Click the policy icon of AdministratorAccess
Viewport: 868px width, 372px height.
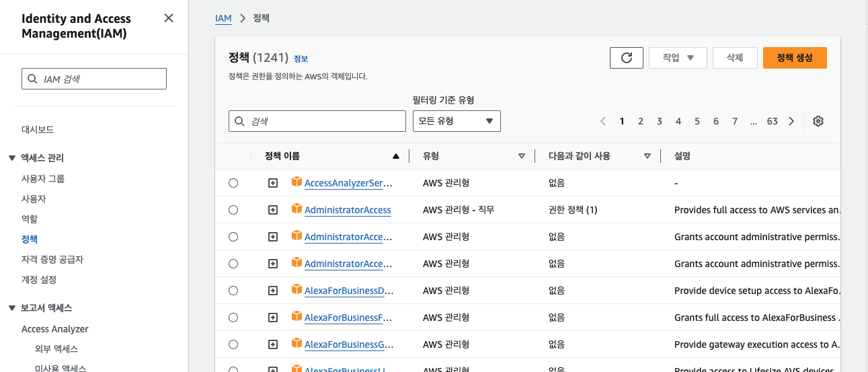tap(297, 209)
